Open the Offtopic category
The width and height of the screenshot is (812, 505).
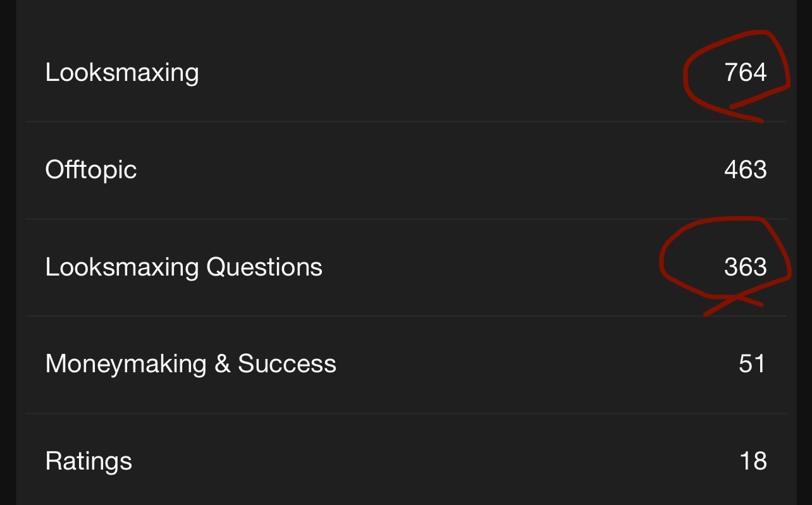tap(91, 170)
